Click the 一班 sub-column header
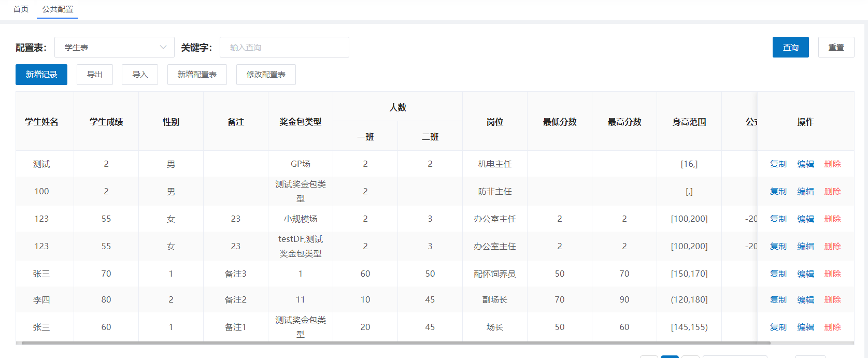Screen dimensions: 868x358 tap(365, 137)
